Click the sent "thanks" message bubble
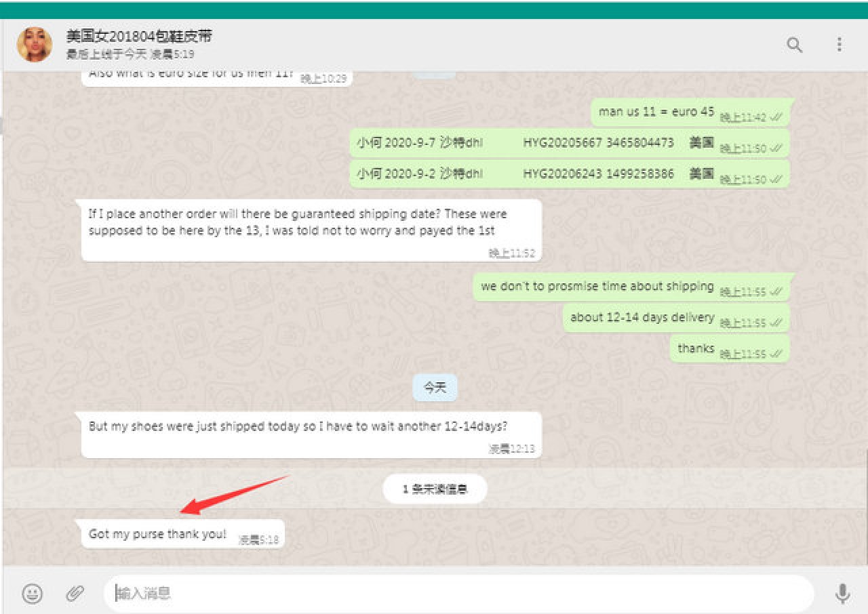The height and width of the screenshot is (614, 868). 696,348
